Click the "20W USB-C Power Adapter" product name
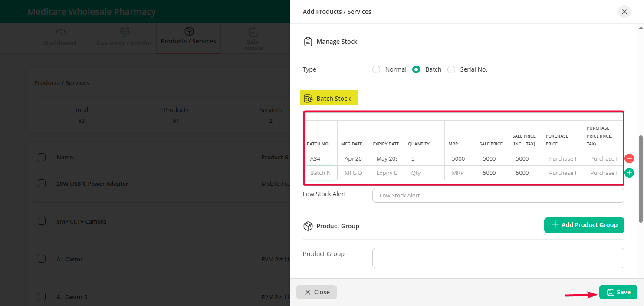The height and width of the screenshot is (306, 644). (x=92, y=184)
